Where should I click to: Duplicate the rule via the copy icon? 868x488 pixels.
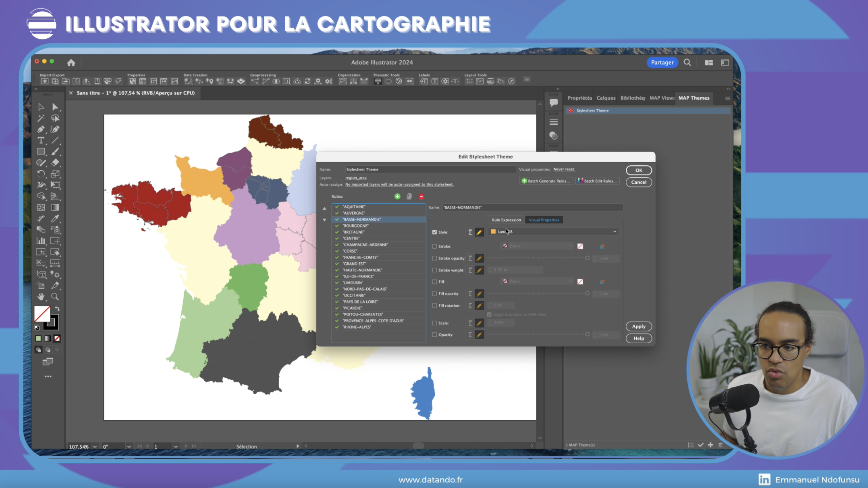(409, 196)
